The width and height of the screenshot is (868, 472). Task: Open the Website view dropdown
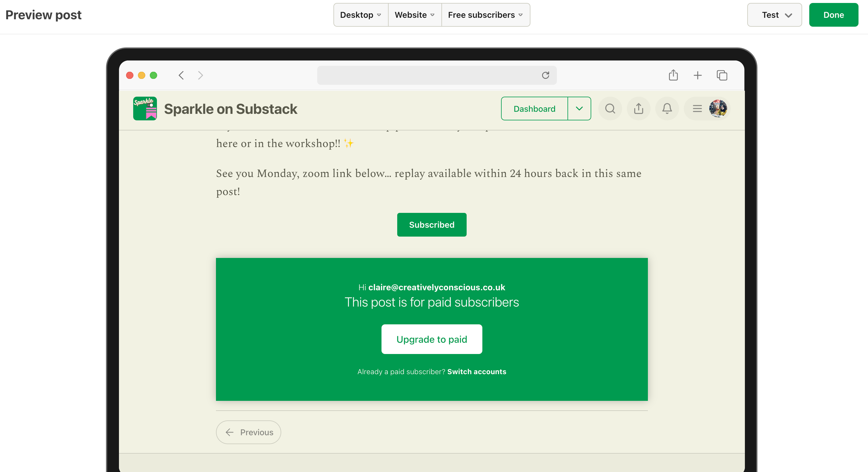point(414,15)
